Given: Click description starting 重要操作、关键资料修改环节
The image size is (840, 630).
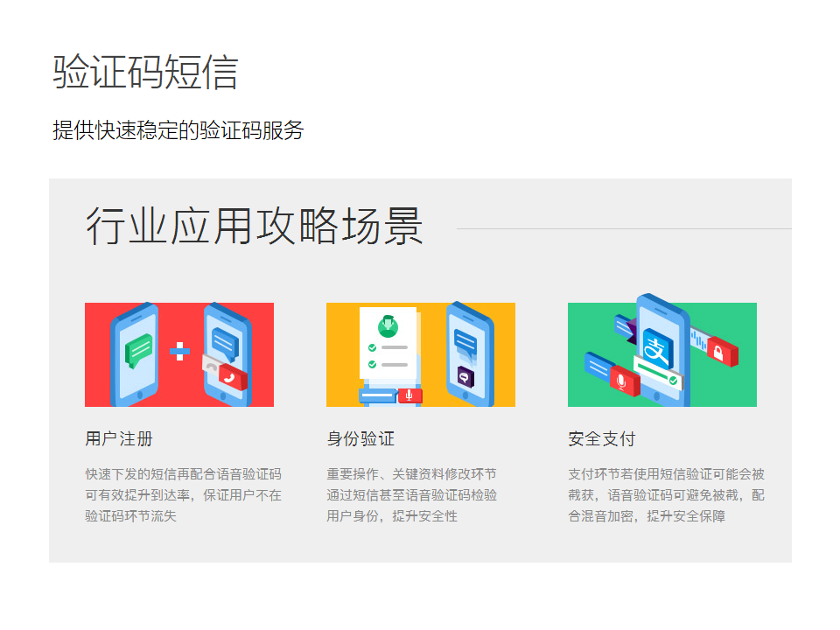Looking at the screenshot, I should [x=411, y=495].
